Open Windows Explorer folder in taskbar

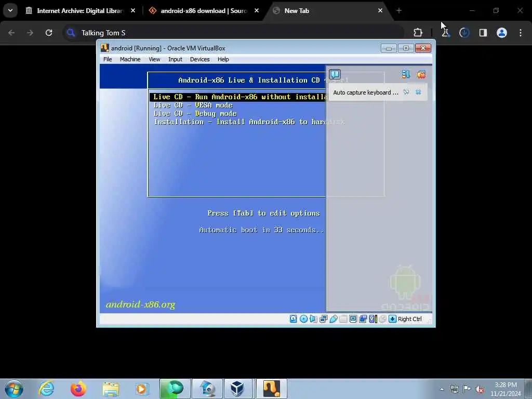click(x=111, y=389)
